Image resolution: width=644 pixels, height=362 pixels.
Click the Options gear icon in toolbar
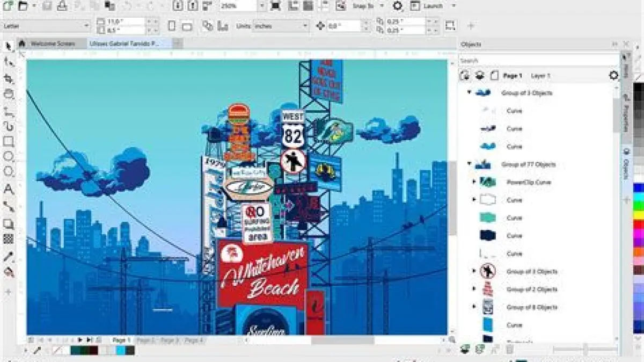click(x=397, y=6)
